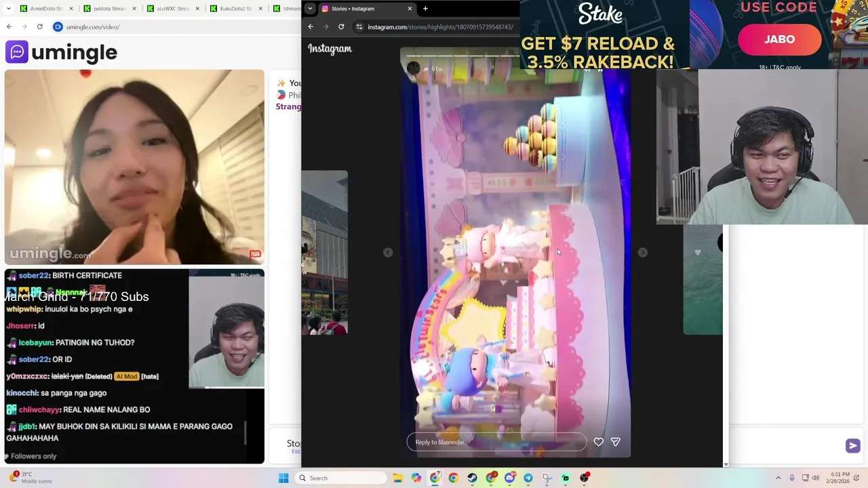Go back in the Instagram browser window
The width and height of the screenshot is (868, 488).
pos(311,26)
